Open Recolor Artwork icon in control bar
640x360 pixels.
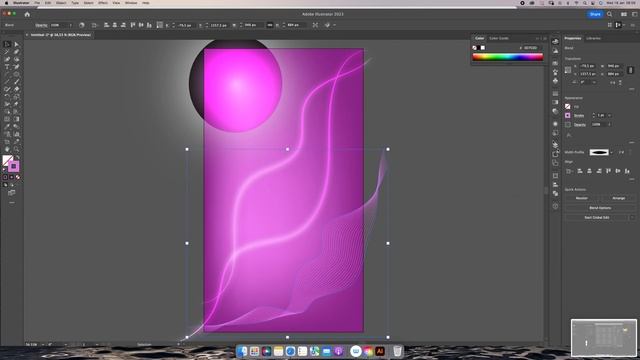pyautogui.click(x=82, y=25)
